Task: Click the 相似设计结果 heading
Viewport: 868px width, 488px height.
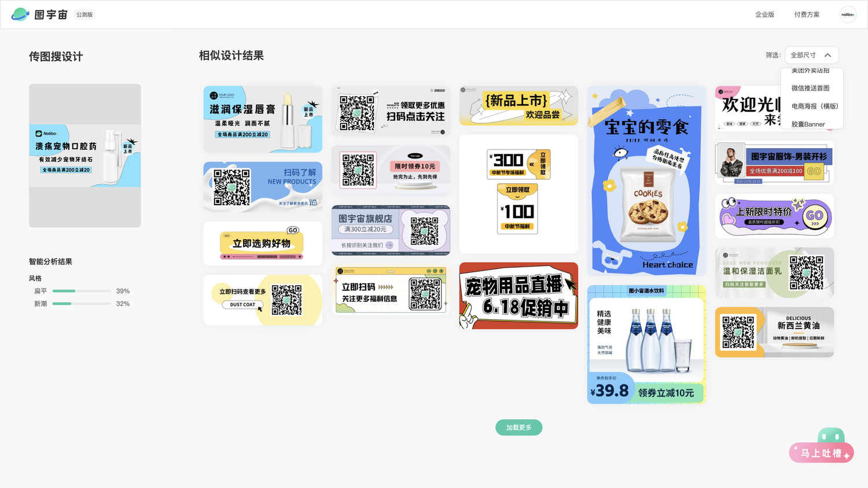Action: point(231,56)
